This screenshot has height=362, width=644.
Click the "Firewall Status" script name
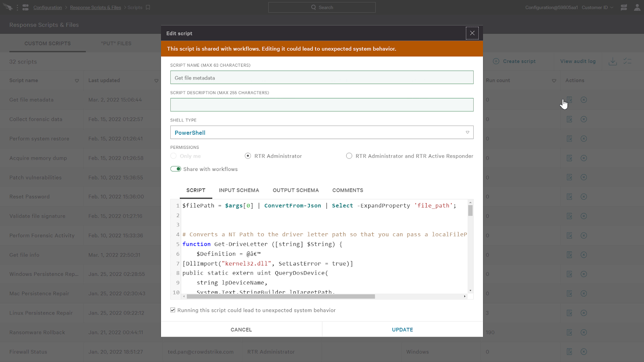(28, 352)
